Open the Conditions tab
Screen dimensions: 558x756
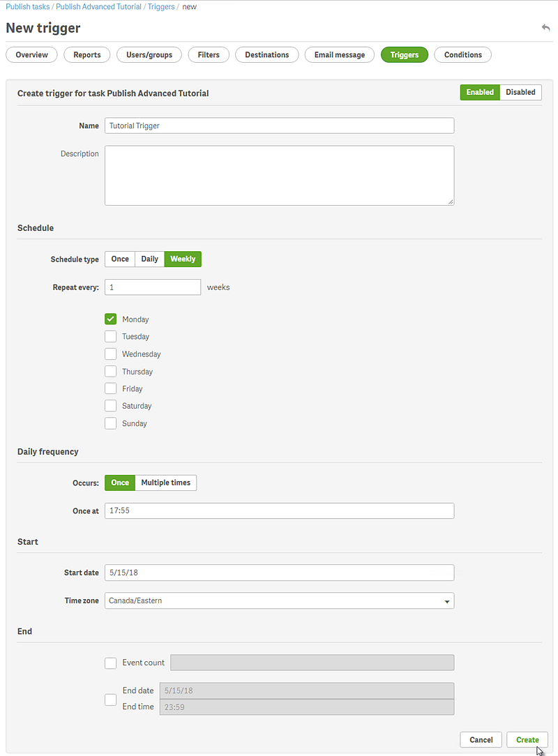[462, 54]
